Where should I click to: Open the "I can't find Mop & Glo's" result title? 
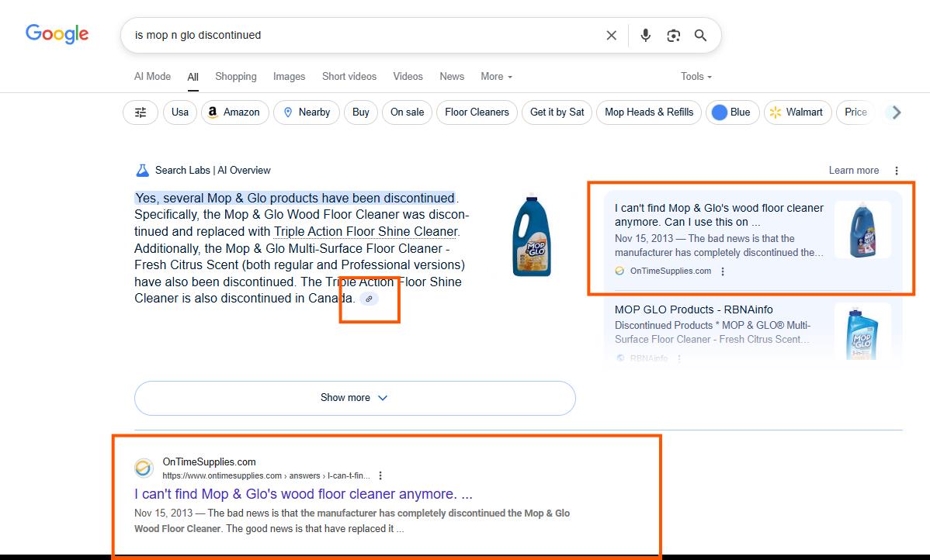pyautogui.click(x=303, y=494)
